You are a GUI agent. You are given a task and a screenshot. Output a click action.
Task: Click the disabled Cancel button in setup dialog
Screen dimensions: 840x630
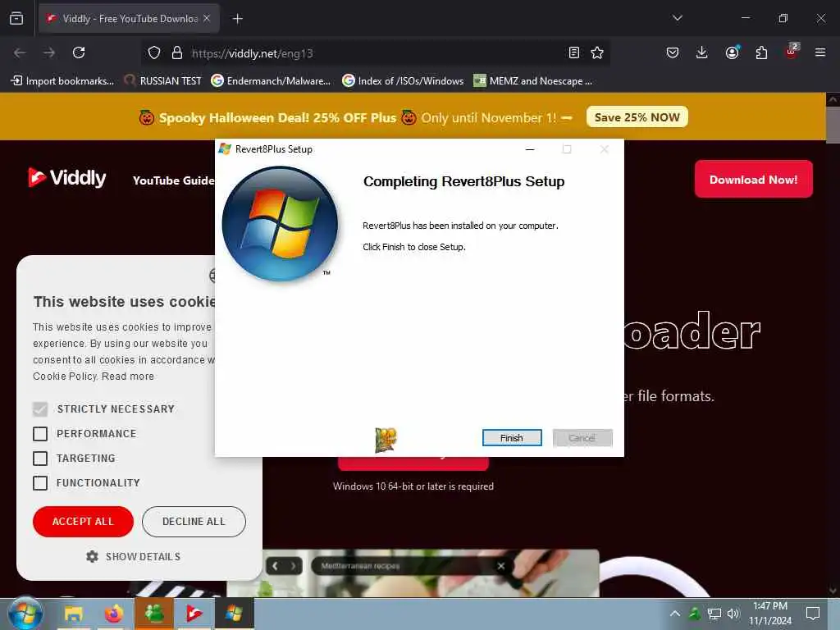click(x=582, y=438)
